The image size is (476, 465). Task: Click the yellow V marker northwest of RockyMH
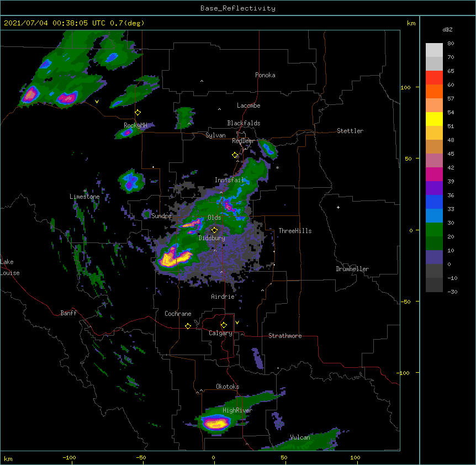coord(97,102)
